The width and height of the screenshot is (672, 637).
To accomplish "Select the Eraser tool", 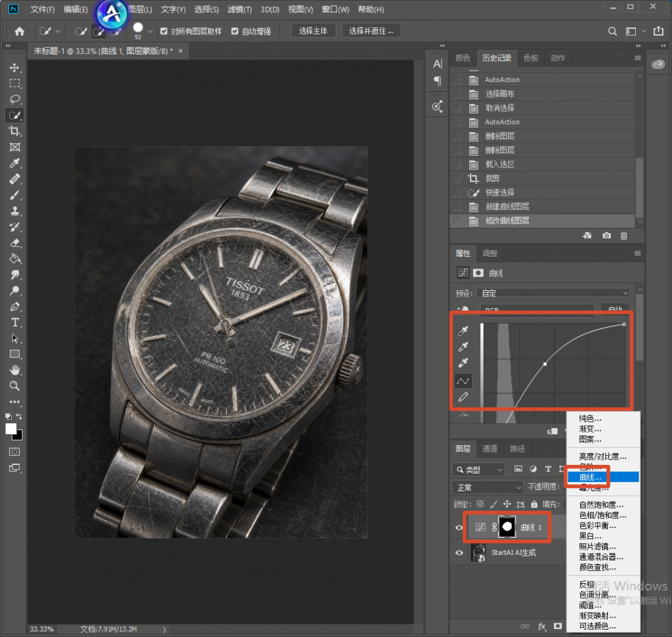I will (x=14, y=243).
